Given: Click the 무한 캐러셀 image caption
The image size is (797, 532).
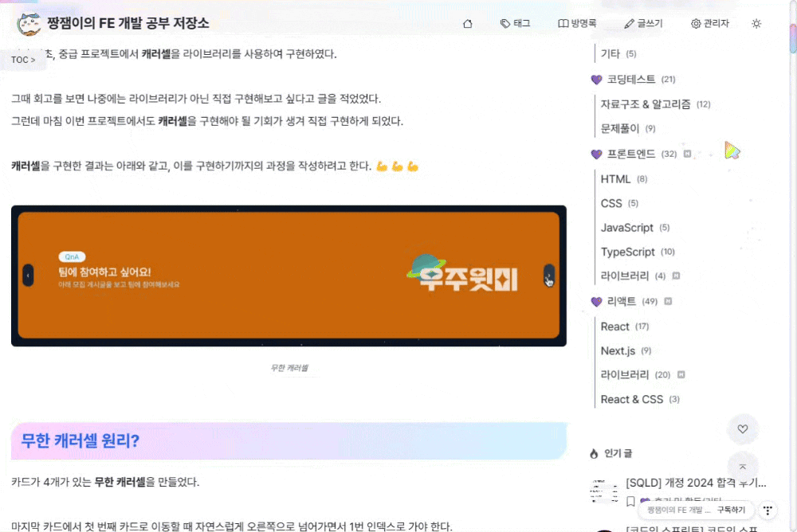Looking at the screenshot, I should (x=289, y=368).
